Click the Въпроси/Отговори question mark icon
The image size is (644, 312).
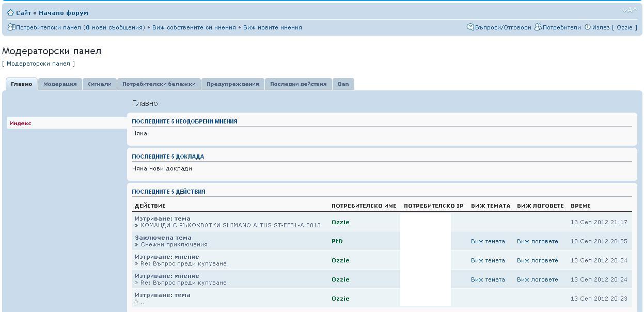pos(470,27)
